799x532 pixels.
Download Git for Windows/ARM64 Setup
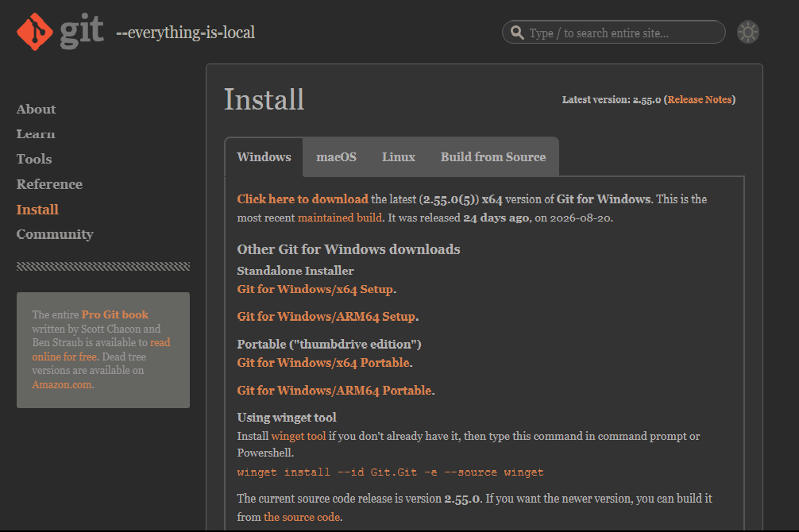click(x=326, y=317)
